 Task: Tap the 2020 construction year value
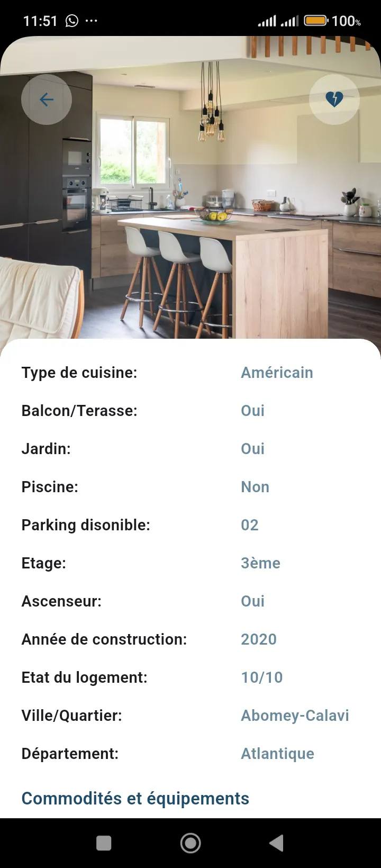[258, 639]
